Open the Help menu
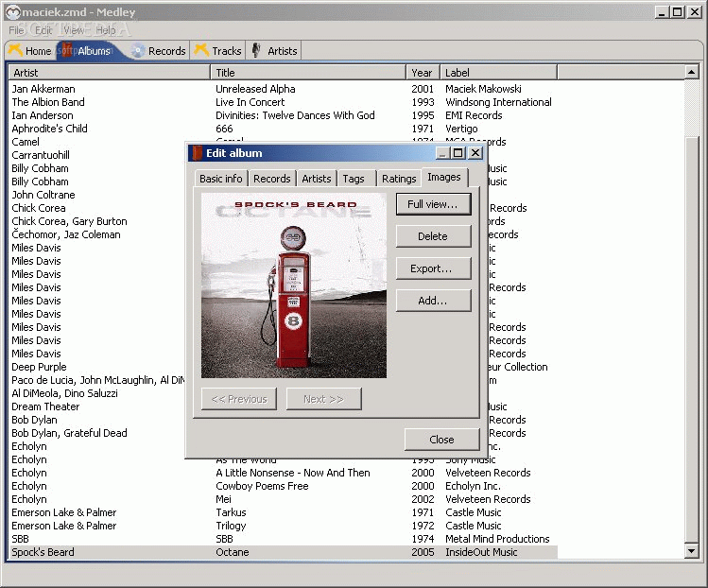This screenshot has width=708, height=588. pyautogui.click(x=106, y=30)
